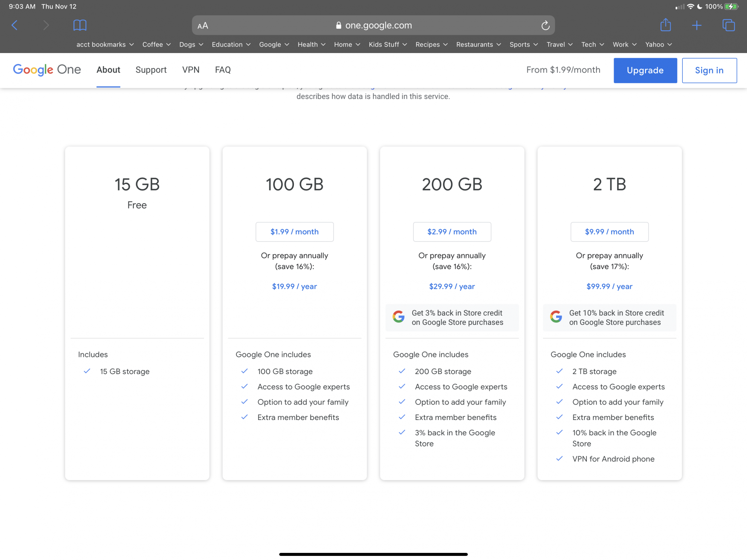Open the Support tab
Image resolution: width=747 pixels, height=560 pixels.
coord(151,70)
